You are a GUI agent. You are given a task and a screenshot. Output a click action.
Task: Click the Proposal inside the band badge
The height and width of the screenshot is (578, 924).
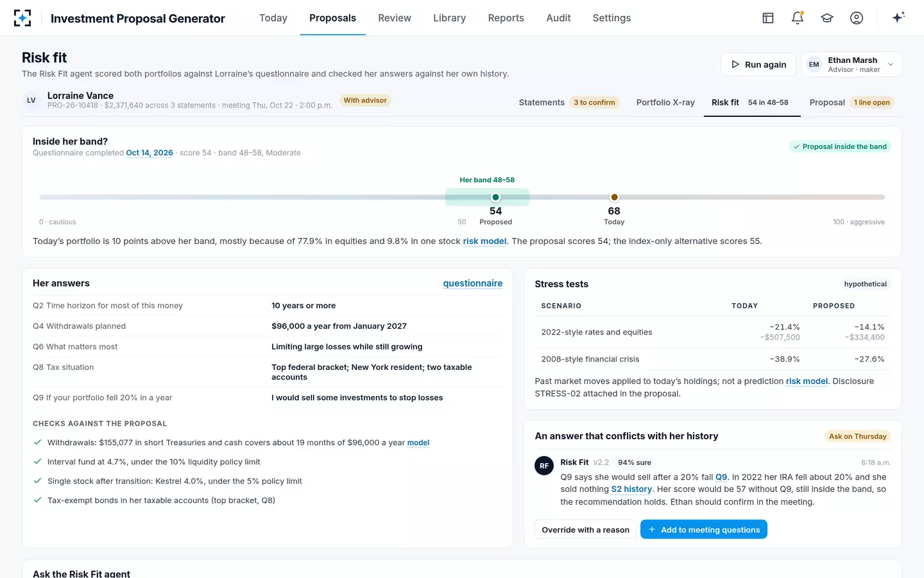pos(840,146)
